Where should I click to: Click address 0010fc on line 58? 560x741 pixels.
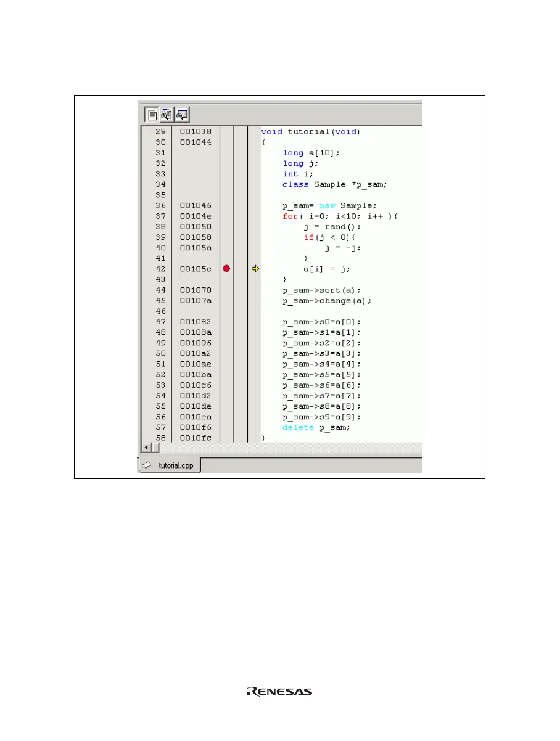(x=196, y=438)
